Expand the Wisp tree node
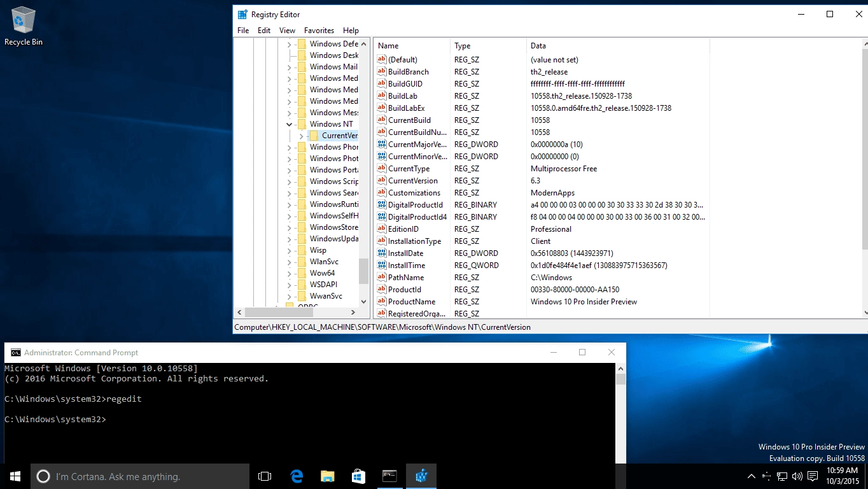 click(289, 250)
